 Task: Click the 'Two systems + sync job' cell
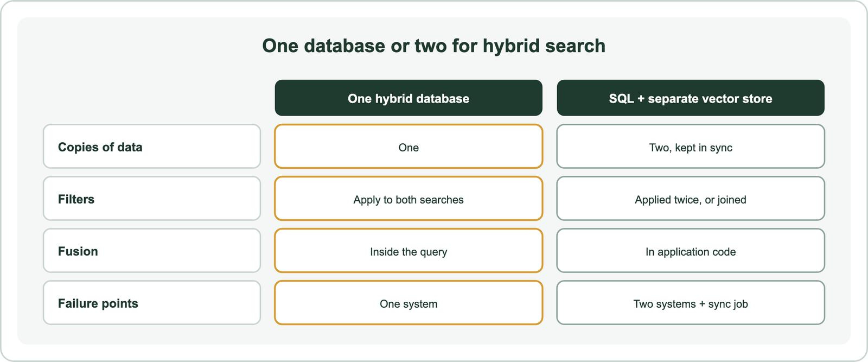click(x=691, y=303)
